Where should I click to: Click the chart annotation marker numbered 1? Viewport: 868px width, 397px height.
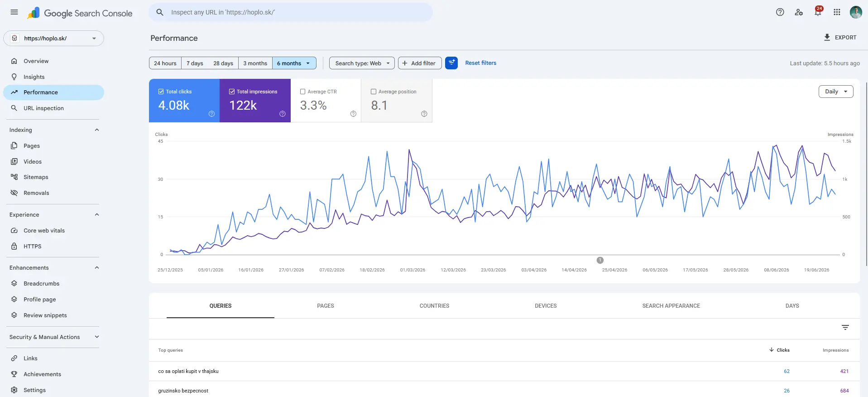tap(600, 260)
